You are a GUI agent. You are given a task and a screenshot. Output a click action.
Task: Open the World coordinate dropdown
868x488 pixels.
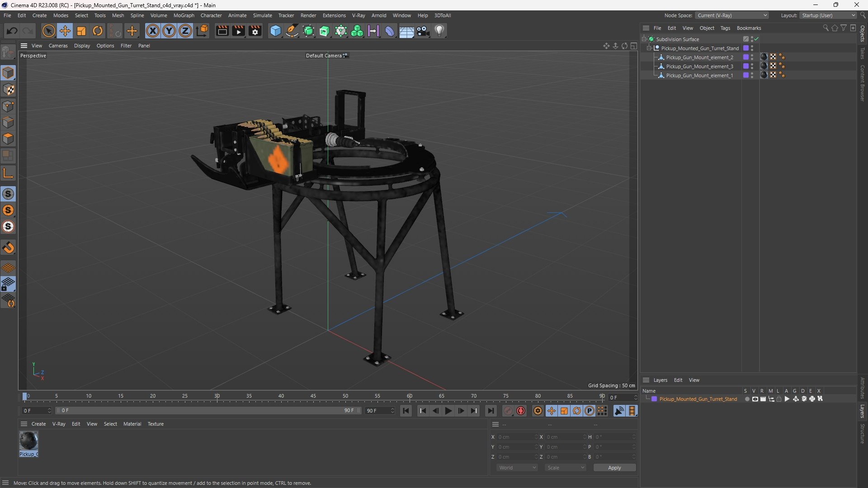(517, 468)
